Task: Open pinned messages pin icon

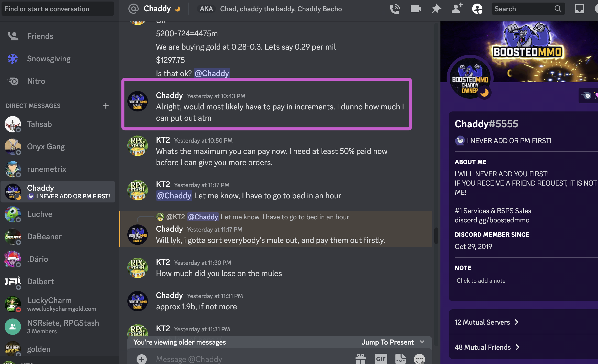Action: click(x=436, y=9)
